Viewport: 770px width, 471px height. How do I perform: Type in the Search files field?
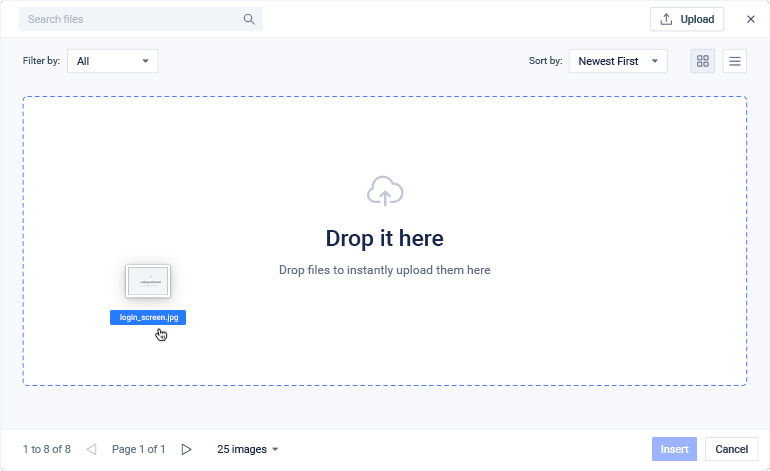pyautogui.click(x=130, y=19)
